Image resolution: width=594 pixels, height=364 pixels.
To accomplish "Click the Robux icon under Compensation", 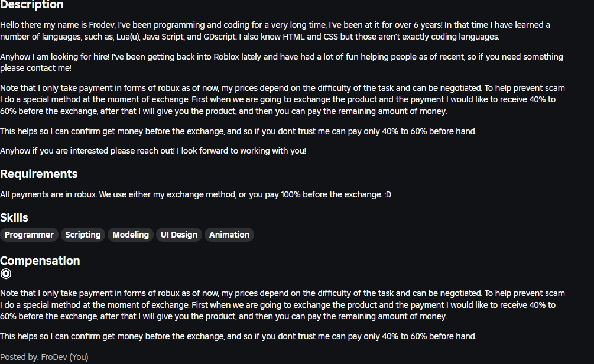I will point(6,274).
